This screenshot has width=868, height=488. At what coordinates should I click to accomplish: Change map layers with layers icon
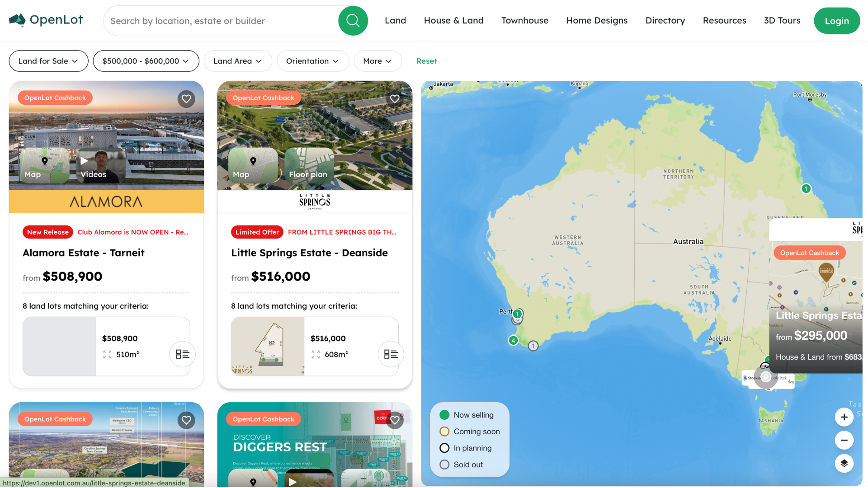click(x=844, y=463)
